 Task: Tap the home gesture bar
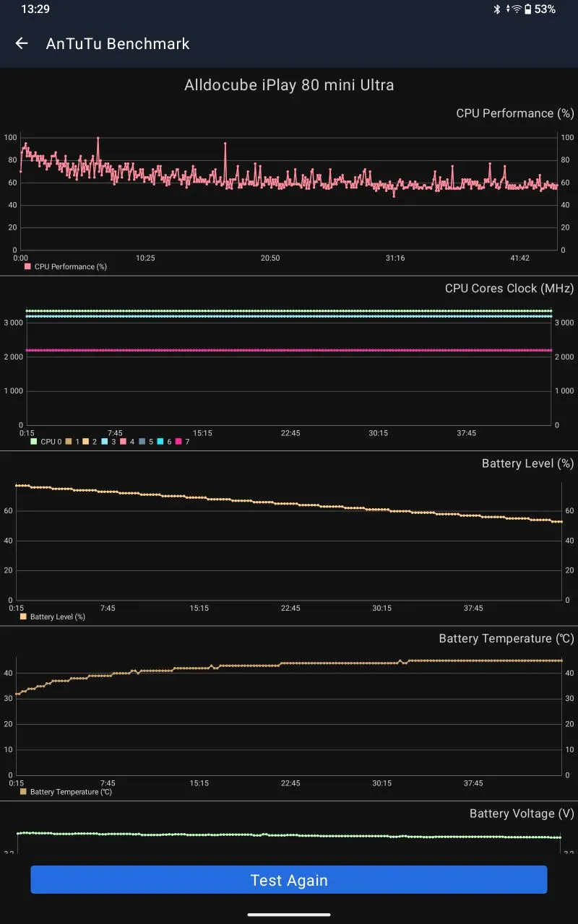point(289,915)
